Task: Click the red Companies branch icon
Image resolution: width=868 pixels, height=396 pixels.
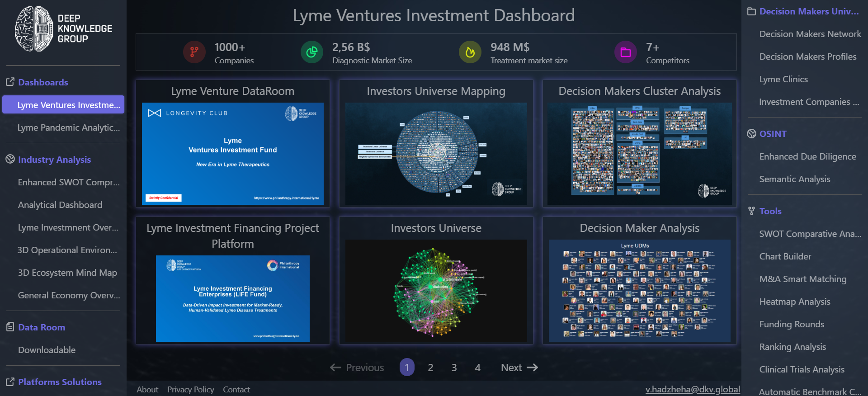Action: pyautogui.click(x=194, y=52)
